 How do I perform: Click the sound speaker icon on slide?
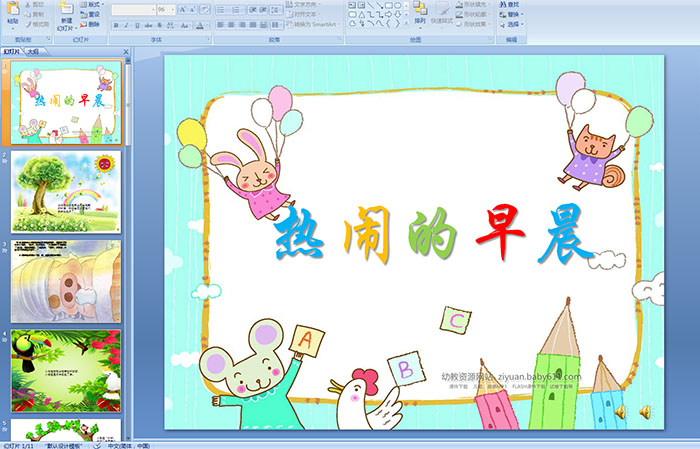point(644,411)
